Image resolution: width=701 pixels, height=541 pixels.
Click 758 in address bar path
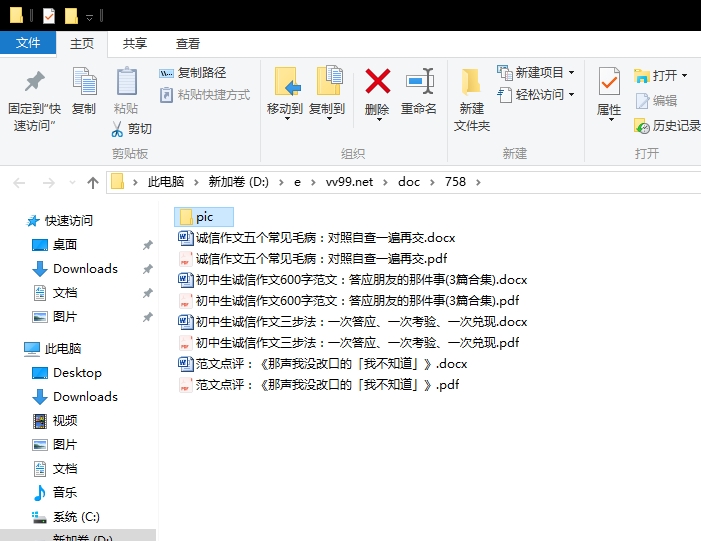point(455,182)
